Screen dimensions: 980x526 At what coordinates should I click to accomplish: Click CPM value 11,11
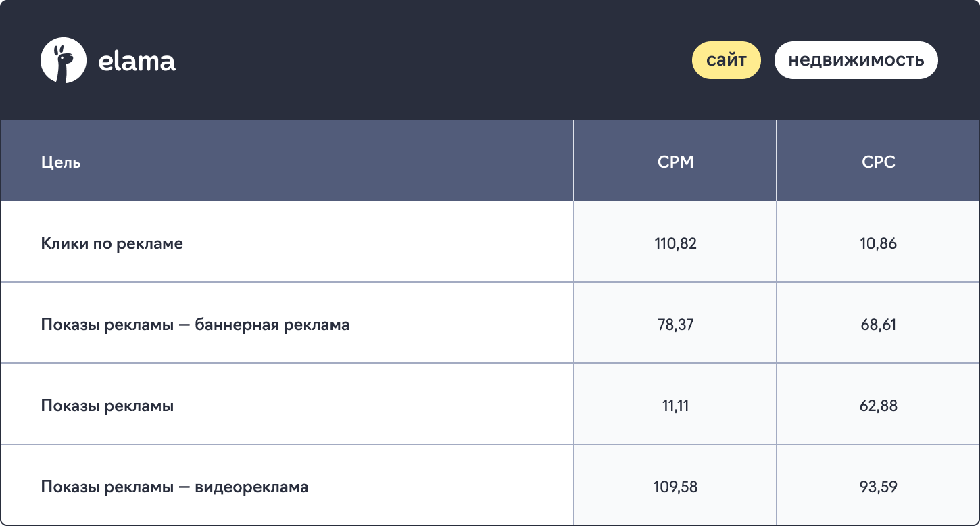[676, 406]
